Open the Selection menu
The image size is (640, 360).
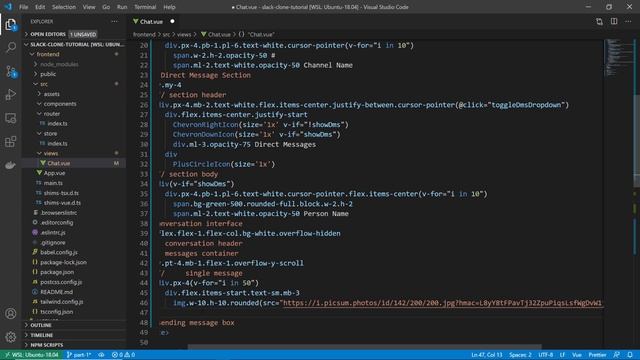tap(64, 7)
